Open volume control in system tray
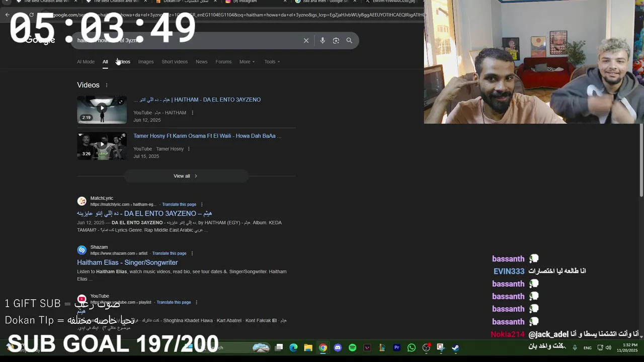Image resolution: width=644 pixels, height=362 pixels. pos(608,347)
